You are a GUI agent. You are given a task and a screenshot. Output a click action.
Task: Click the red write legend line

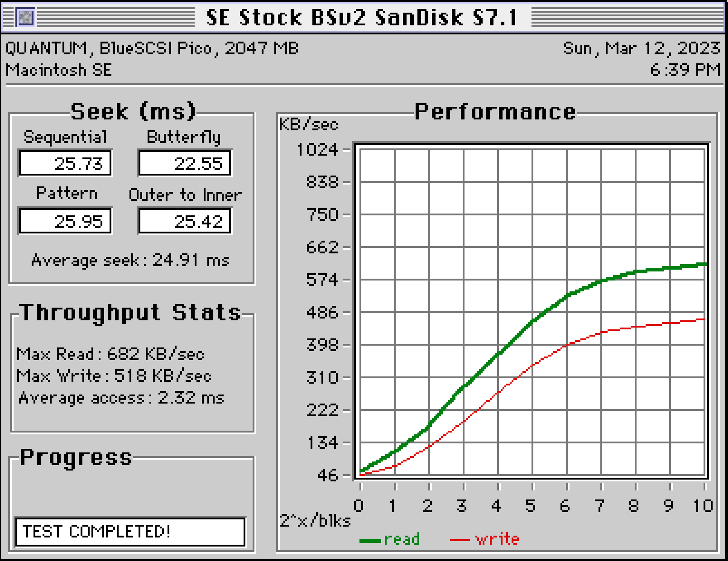[x=460, y=540]
